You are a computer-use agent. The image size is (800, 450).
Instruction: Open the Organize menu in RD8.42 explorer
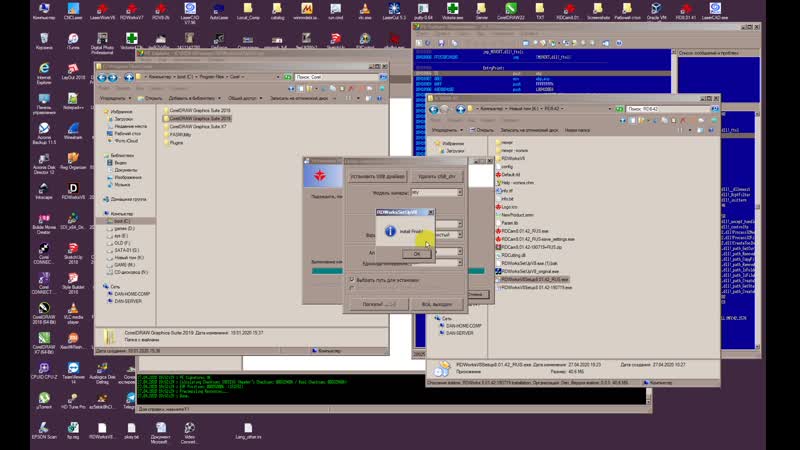point(446,130)
